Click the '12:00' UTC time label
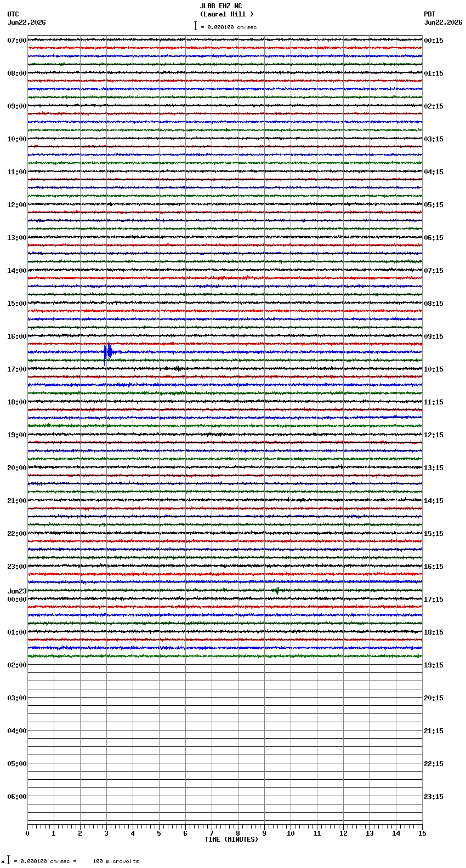This screenshot has height=868, width=466. [17, 205]
